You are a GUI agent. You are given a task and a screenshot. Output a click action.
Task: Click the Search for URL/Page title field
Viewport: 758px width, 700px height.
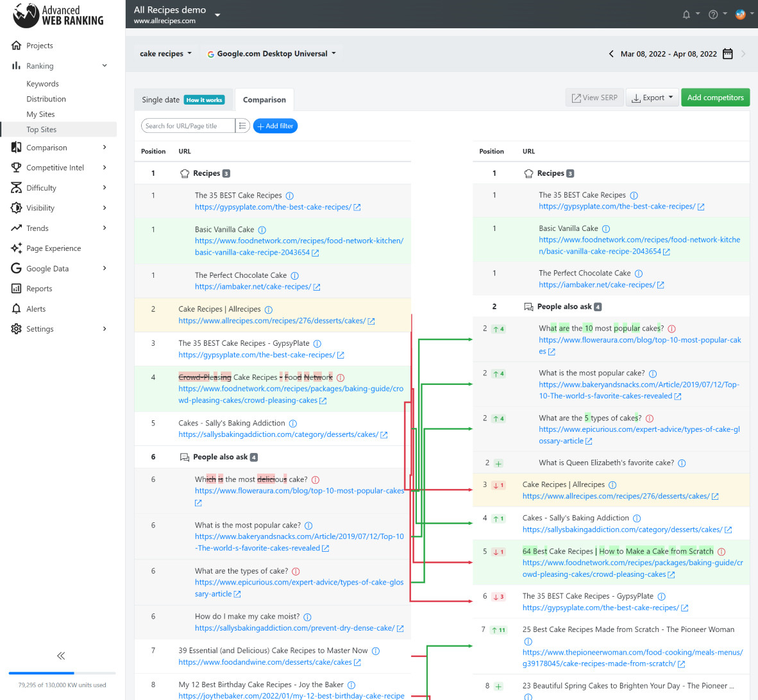(188, 126)
